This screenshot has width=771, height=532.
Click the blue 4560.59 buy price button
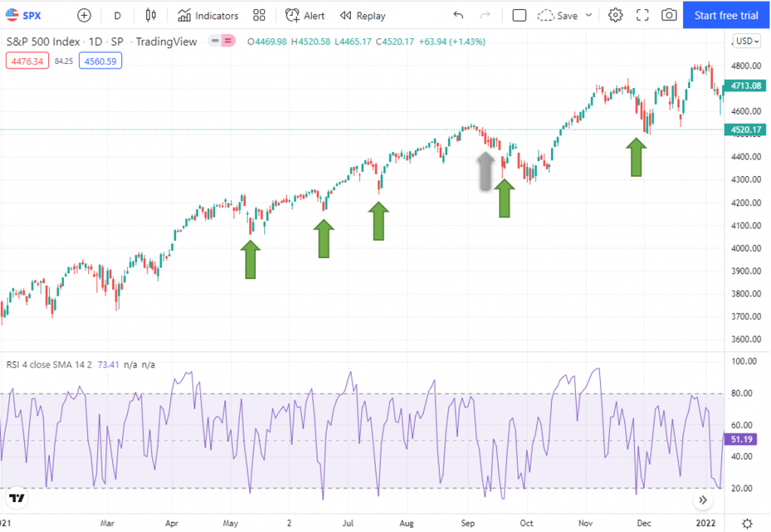pyautogui.click(x=99, y=60)
